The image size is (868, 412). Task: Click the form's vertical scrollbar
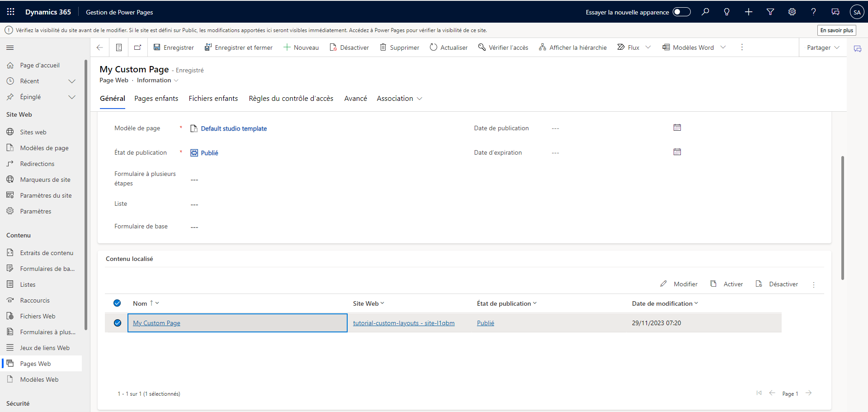click(x=842, y=217)
